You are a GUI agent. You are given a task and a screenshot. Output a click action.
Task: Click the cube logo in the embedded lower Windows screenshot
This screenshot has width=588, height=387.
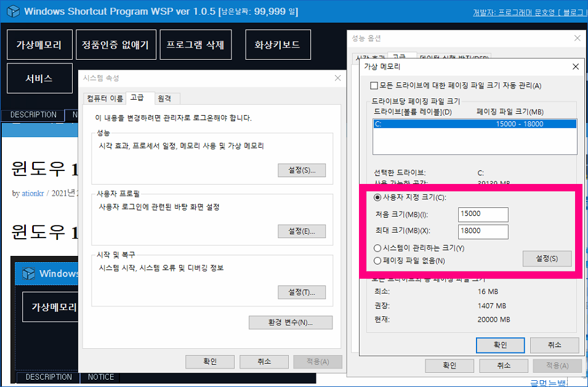coord(28,274)
